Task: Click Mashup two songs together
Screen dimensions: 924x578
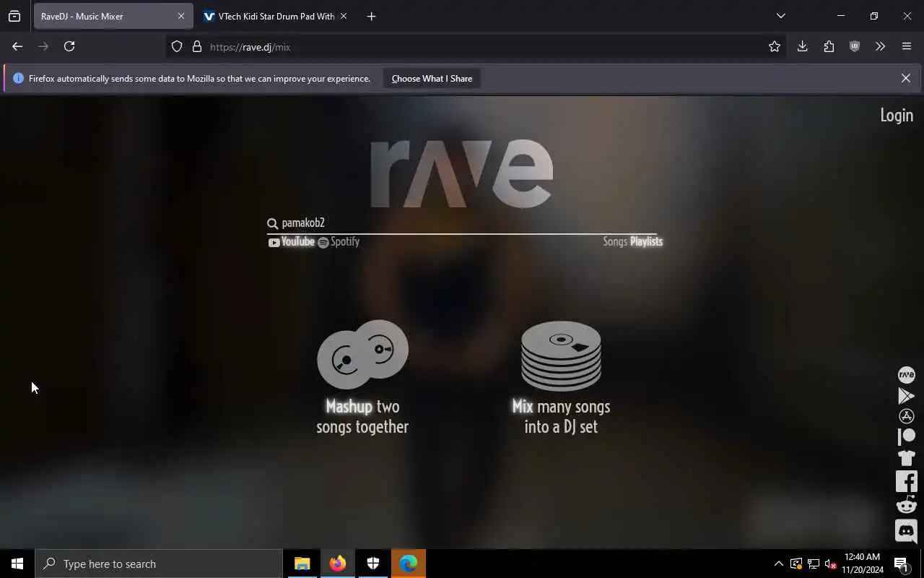Action: [362, 417]
